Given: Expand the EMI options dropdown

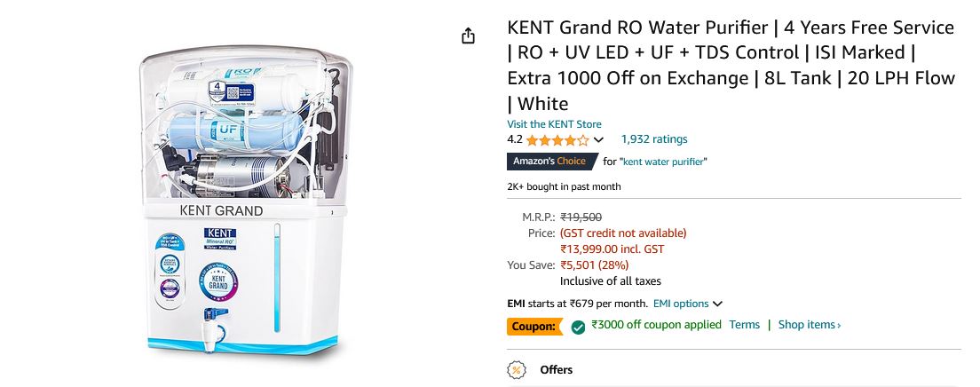Looking at the screenshot, I should coord(687,304).
